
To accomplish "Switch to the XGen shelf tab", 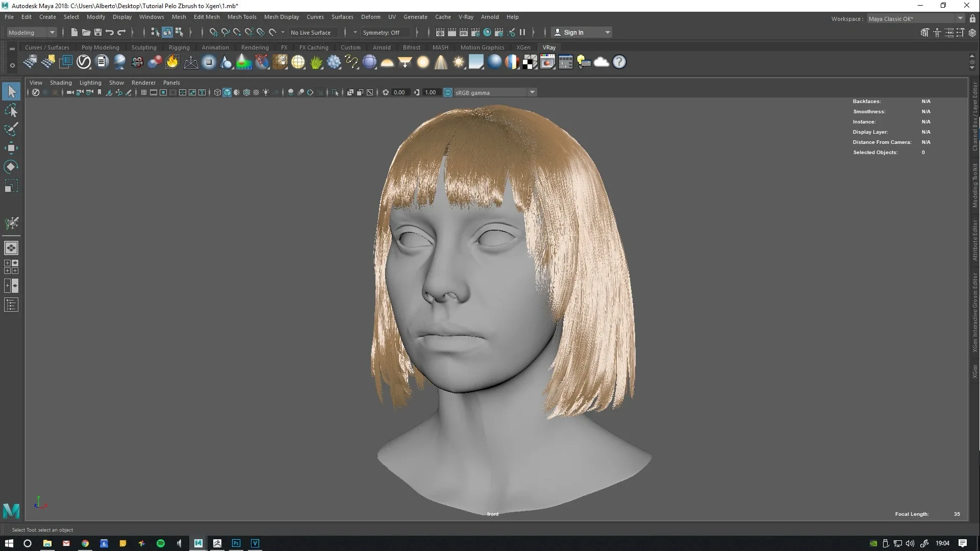I will click(523, 47).
